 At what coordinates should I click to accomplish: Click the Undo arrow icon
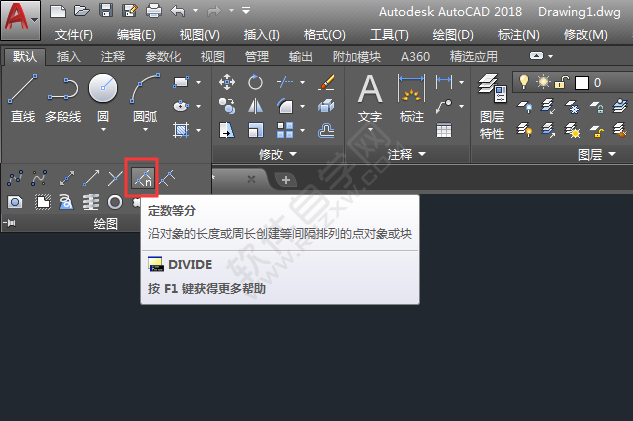[x=178, y=11]
